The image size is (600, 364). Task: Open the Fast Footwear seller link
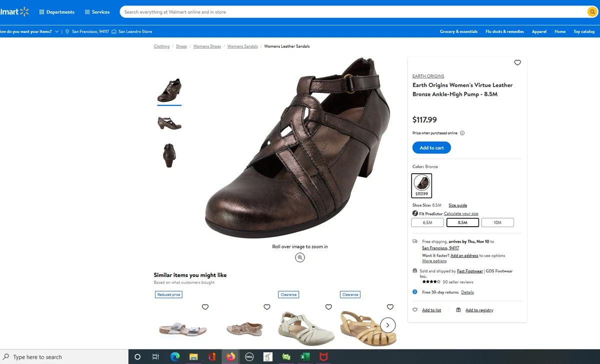point(470,271)
